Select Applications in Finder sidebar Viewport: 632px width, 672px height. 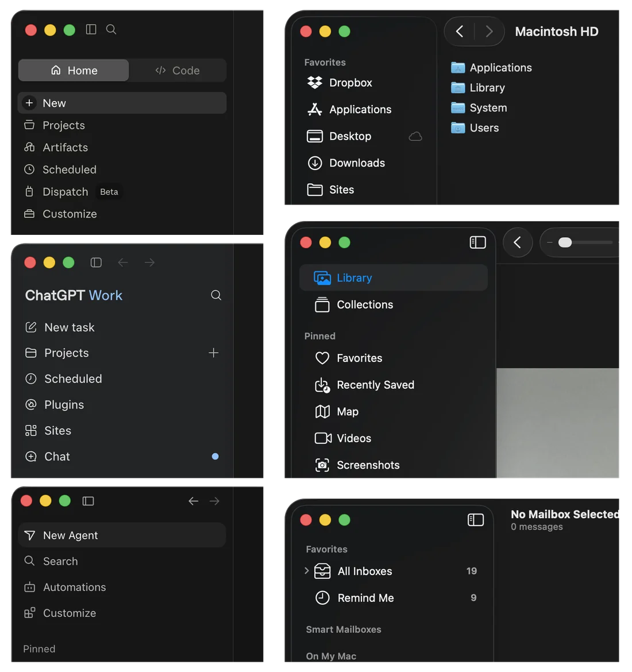click(x=364, y=109)
